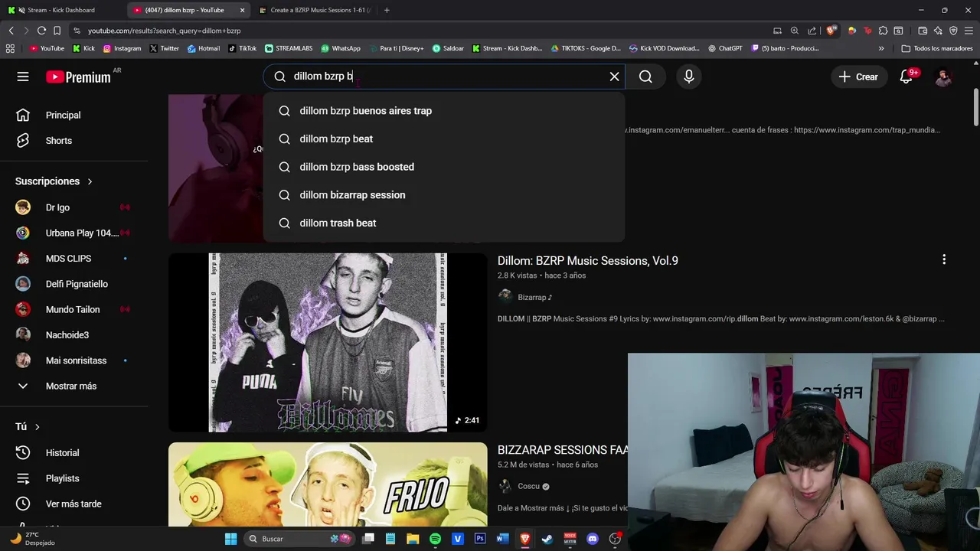
Task: Open the Crear upload menu
Action: point(858,77)
